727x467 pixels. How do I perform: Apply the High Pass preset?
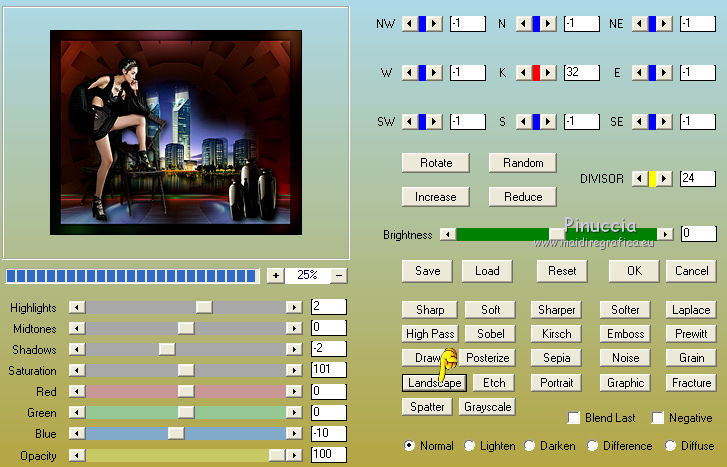[430, 334]
